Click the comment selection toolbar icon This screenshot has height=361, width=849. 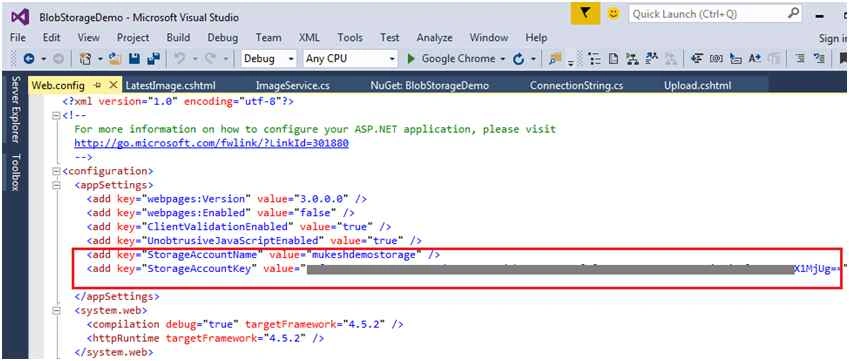(819, 58)
